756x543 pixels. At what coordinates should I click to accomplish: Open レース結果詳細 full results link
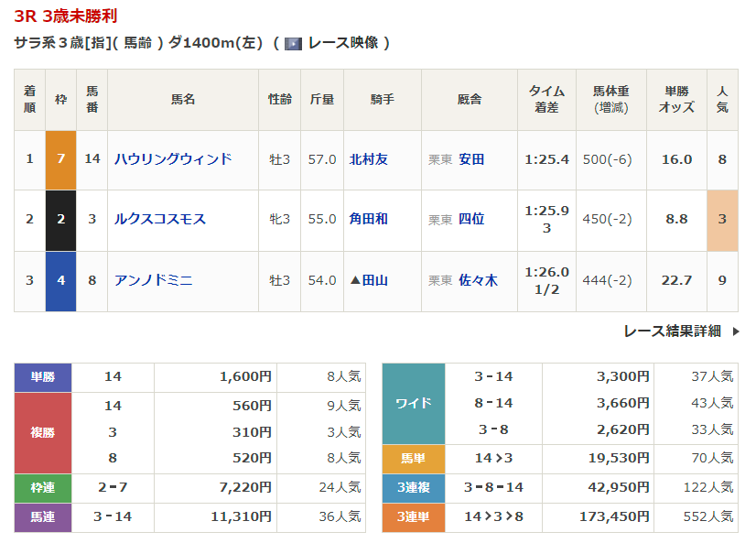tap(672, 331)
